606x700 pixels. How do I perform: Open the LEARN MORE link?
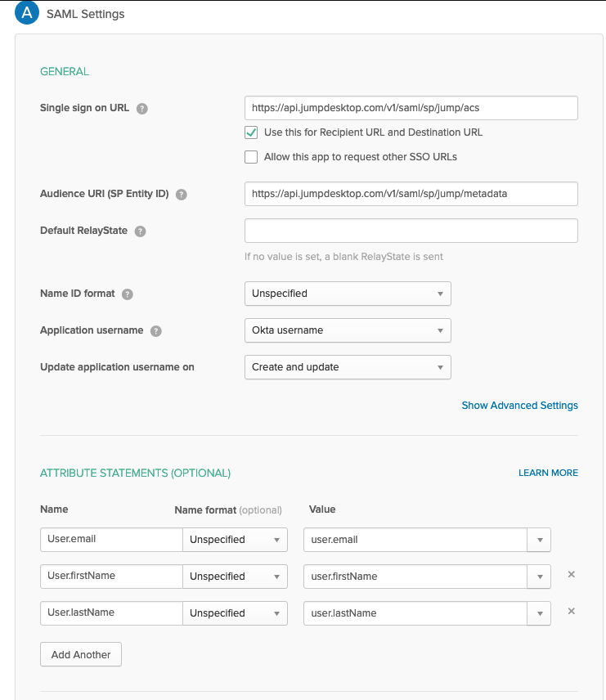548,473
